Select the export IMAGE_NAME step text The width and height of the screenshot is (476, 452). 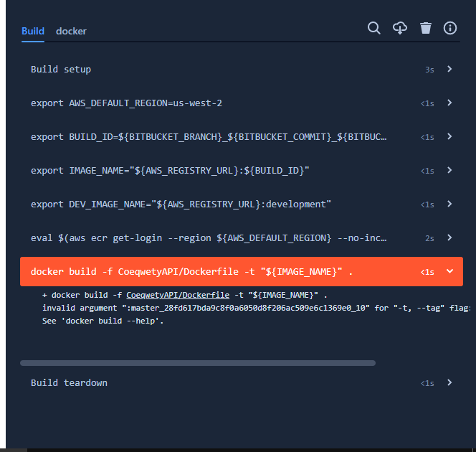click(x=170, y=171)
